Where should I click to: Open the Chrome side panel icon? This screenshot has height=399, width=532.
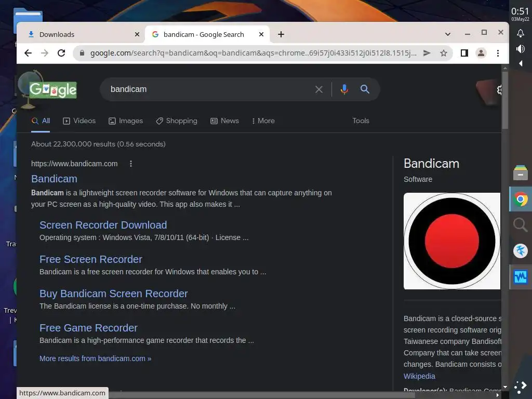coord(464,53)
